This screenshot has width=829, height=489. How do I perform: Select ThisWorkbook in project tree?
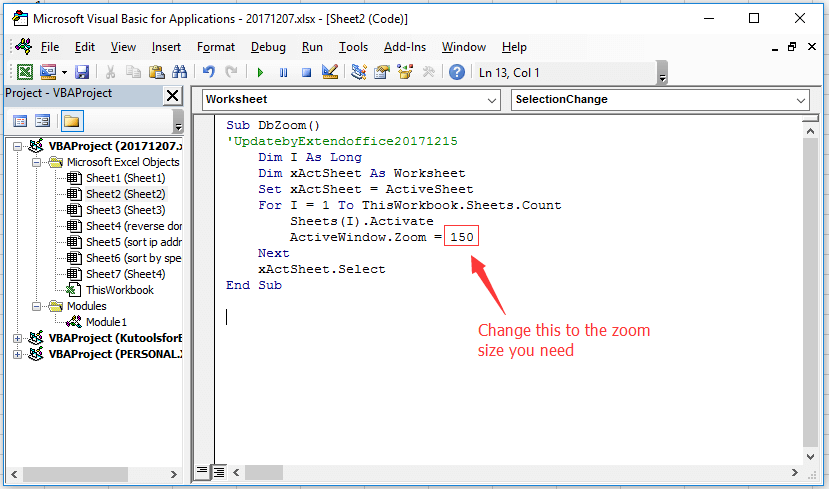[119, 290]
